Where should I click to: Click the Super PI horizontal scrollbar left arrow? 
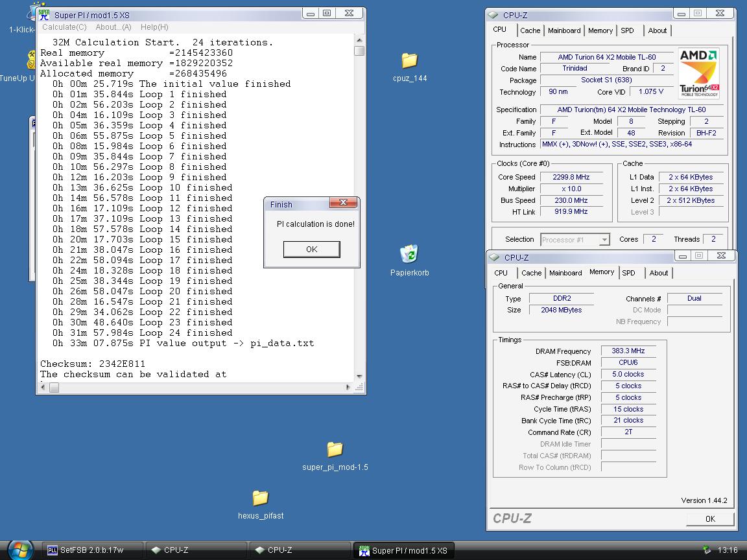pyautogui.click(x=43, y=387)
